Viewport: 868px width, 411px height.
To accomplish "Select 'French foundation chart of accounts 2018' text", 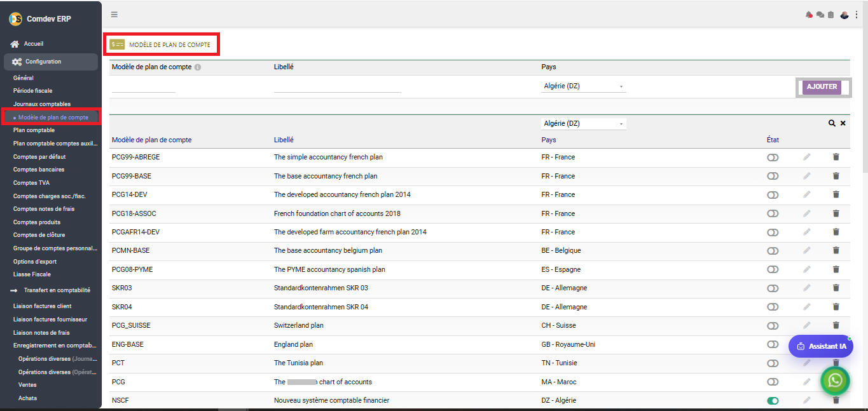I will pos(337,213).
